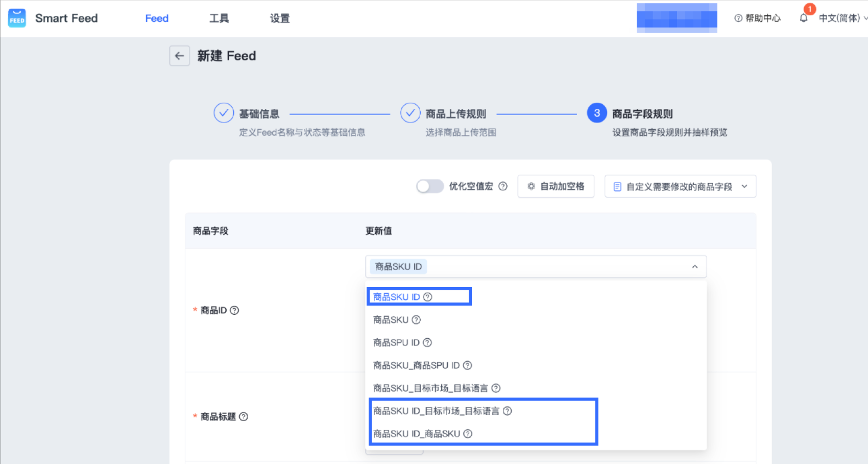
Task: Click the 商品字段 column header
Action: click(210, 231)
